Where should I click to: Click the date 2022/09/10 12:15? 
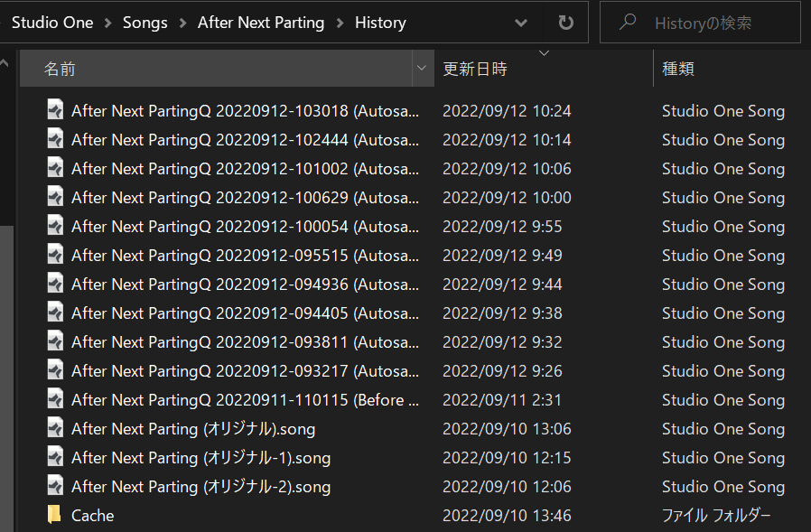[507, 458]
